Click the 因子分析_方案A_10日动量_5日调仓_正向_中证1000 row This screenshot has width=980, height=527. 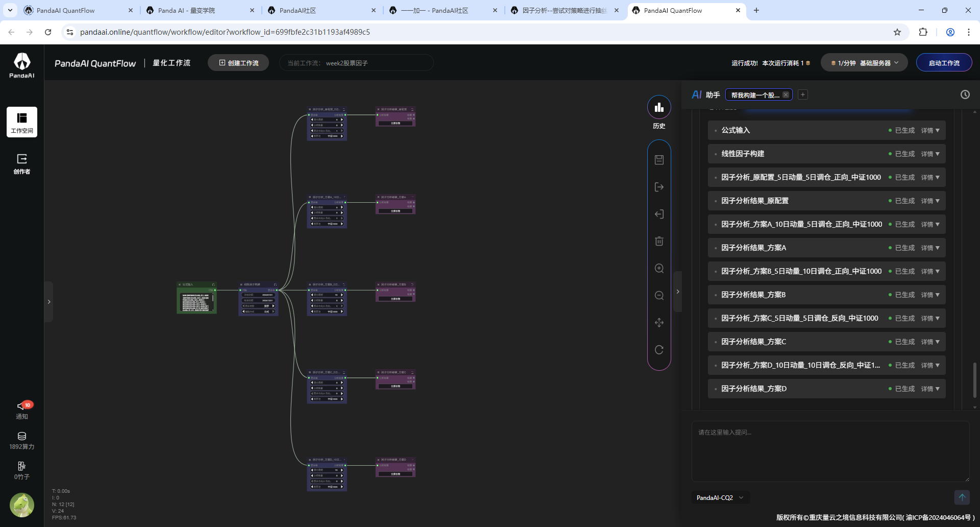coord(826,224)
